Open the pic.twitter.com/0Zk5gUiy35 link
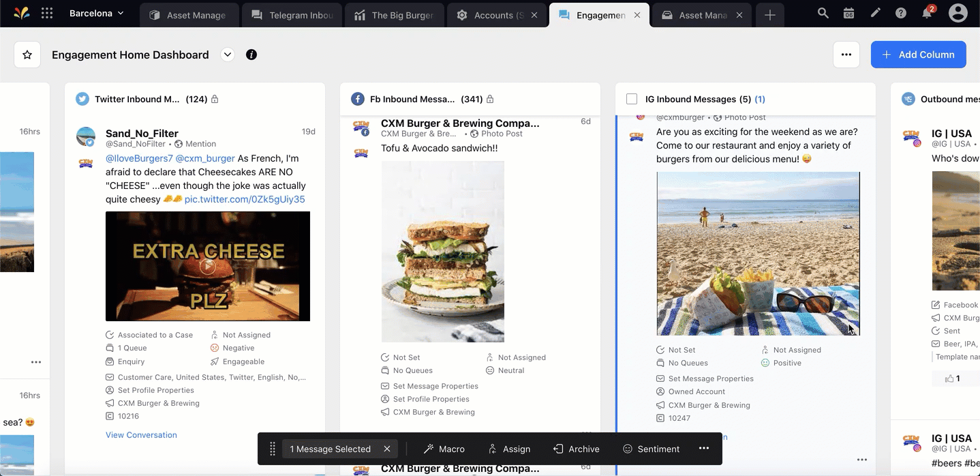This screenshot has width=980, height=476. tap(245, 199)
